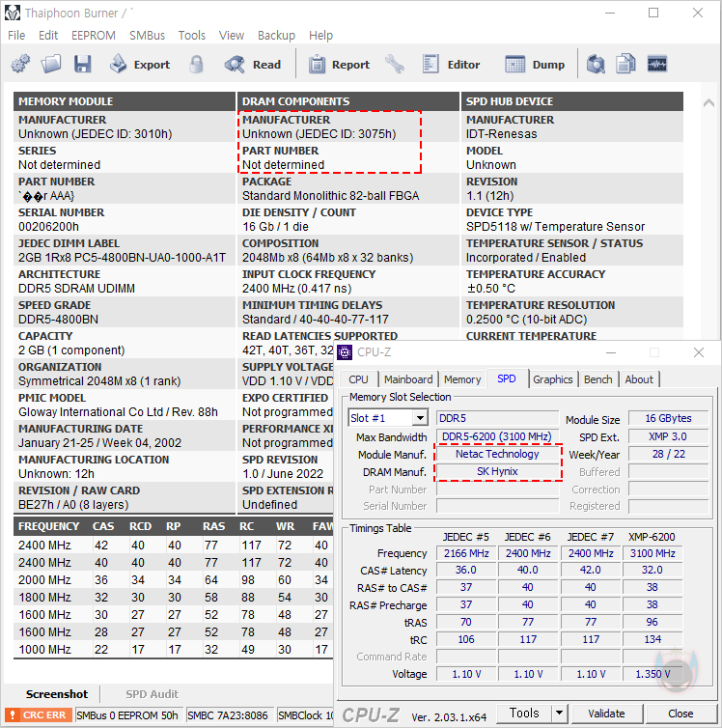Open the SMBus menu
This screenshot has height=728, width=722.
pos(147,36)
